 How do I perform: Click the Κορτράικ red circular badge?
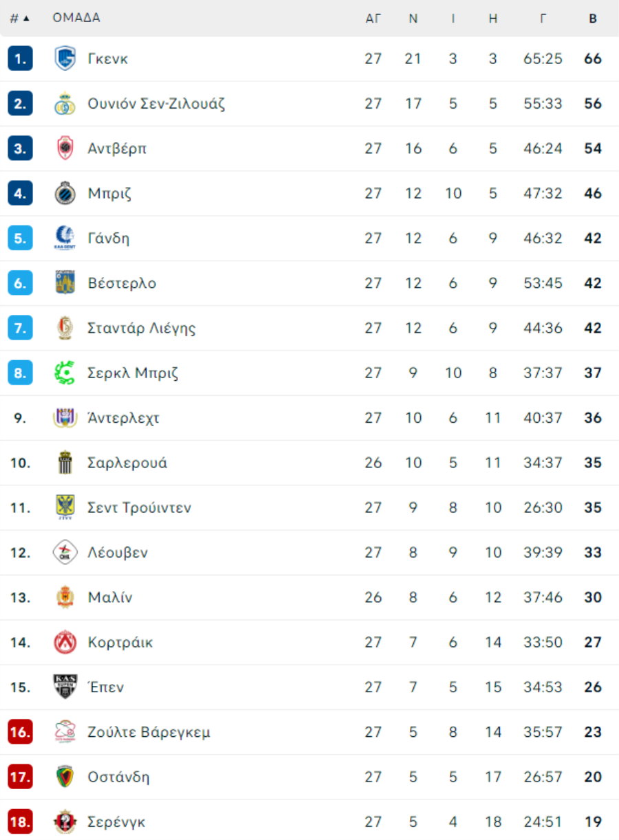(65, 643)
